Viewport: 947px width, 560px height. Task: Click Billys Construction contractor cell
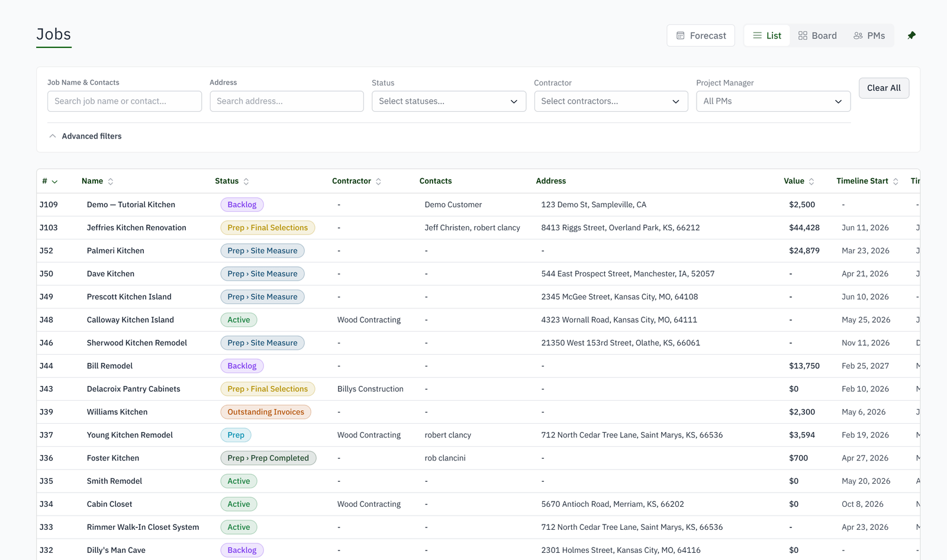[x=371, y=390]
